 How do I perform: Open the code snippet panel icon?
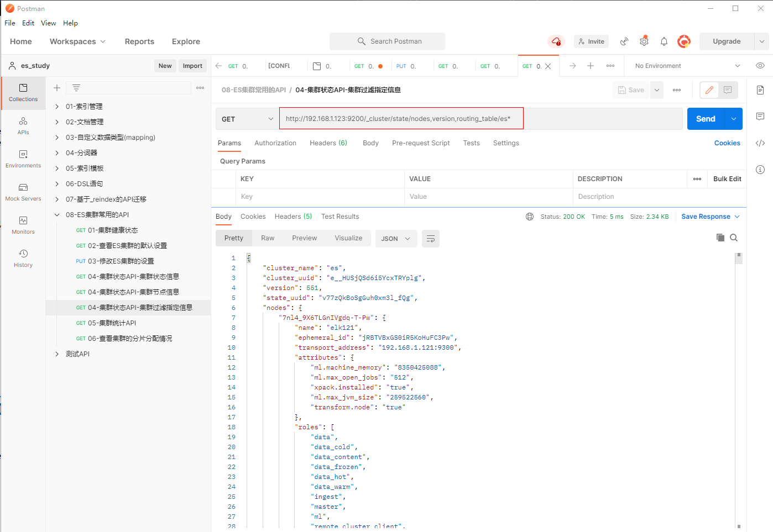tap(760, 143)
